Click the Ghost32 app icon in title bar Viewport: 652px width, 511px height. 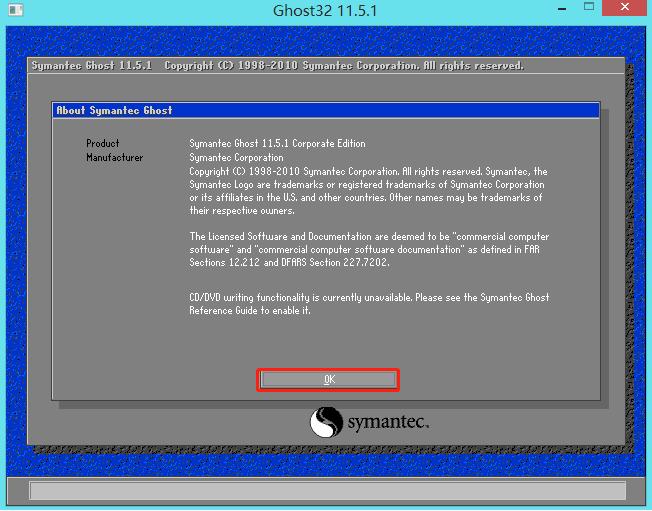pyautogui.click(x=14, y=11)
